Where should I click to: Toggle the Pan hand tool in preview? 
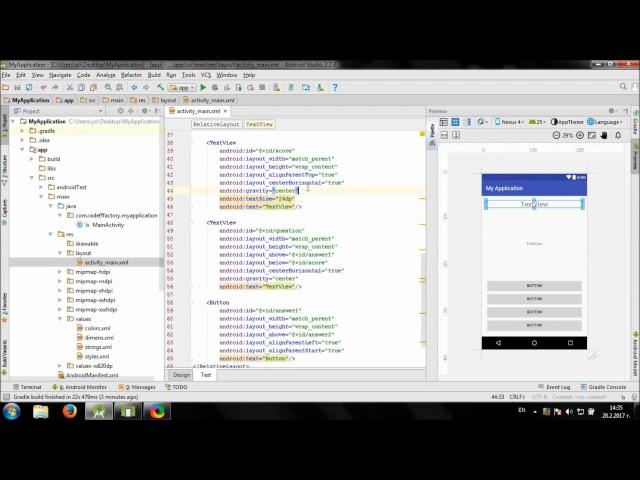[x=604, y=135]
